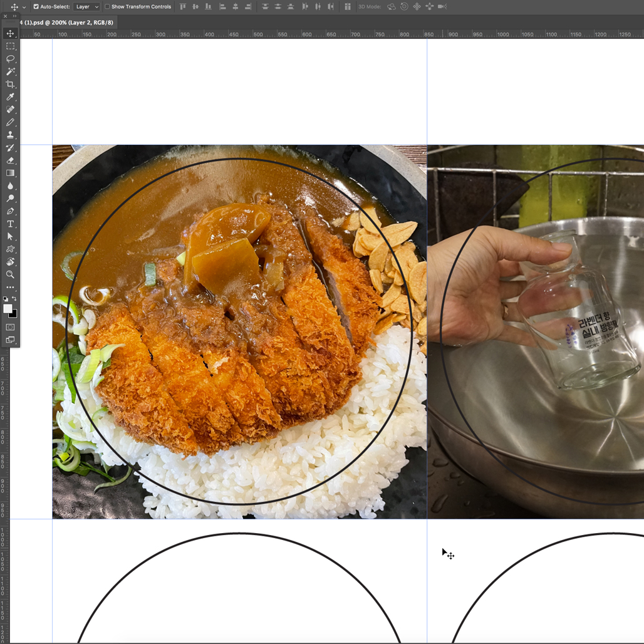
Task: Select the Clone Stamp tool
Action: [x=10, y=135]
